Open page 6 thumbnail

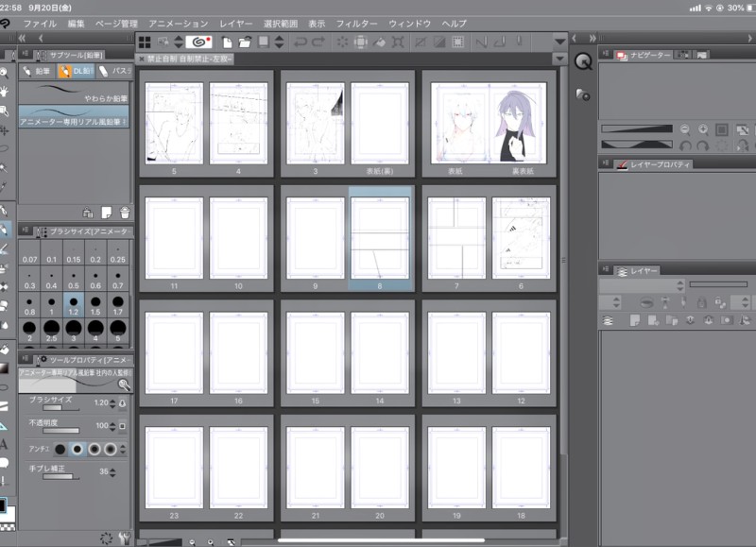521,238
